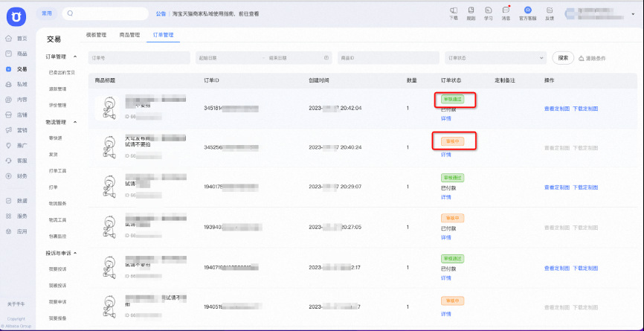Open 客服 in the left sidebar
The height and width of the screenshot is (331, 644).
[x=17, y=161]
